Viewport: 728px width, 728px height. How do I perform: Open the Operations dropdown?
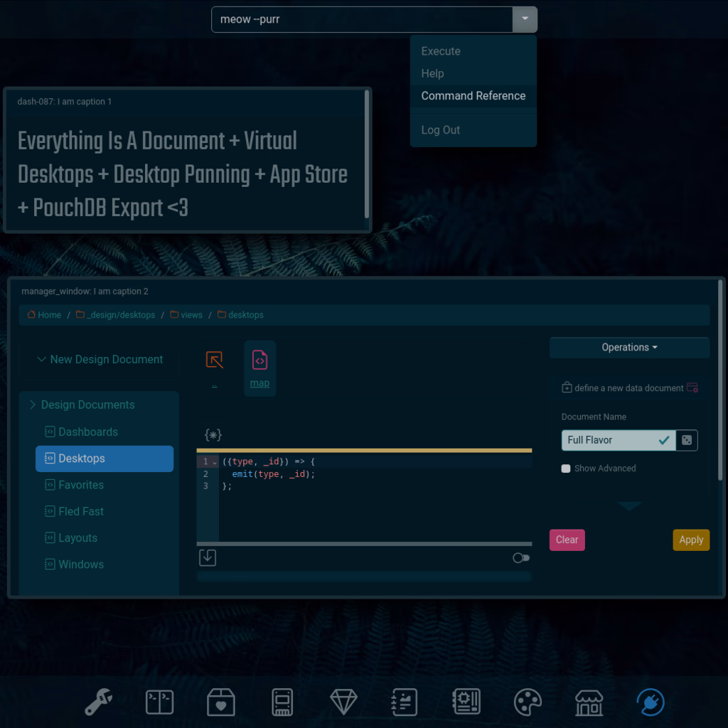629,348
